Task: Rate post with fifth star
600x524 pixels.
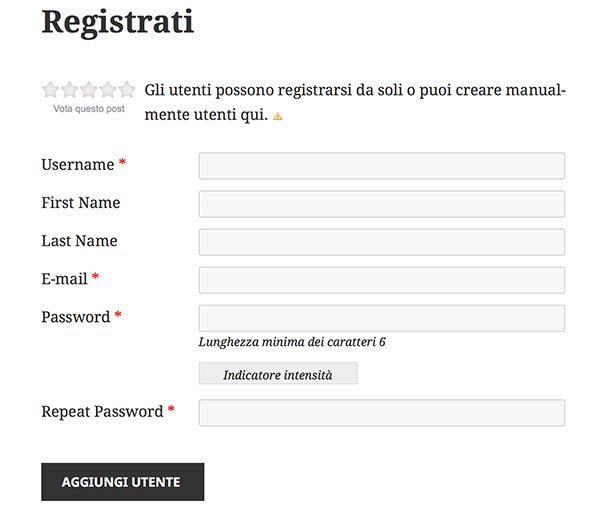Action: point(127,90)
